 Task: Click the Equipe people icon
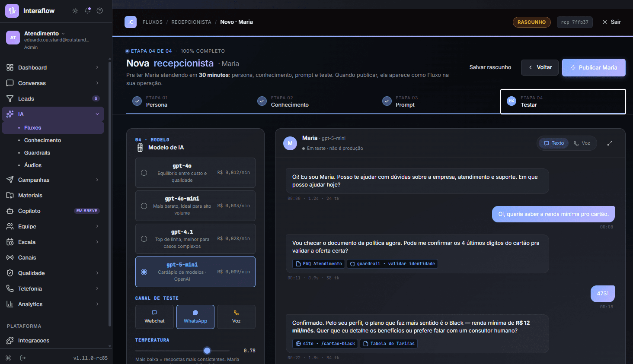click(10, 226)
